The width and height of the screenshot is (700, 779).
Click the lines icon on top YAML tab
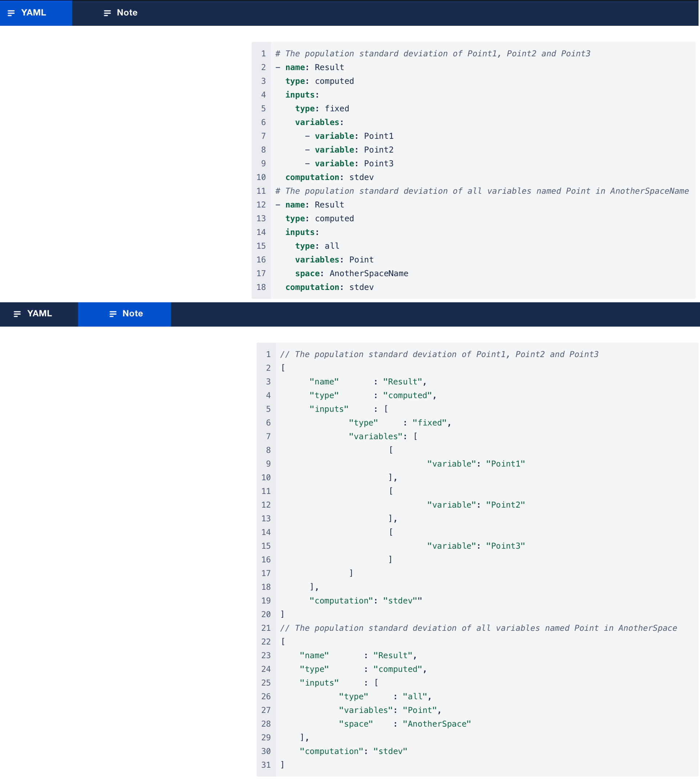[x=11, y=13]
